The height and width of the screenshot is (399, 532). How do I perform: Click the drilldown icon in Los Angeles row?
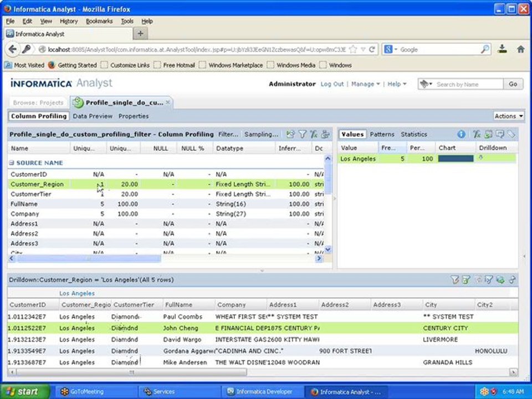[x=480, y=157]
